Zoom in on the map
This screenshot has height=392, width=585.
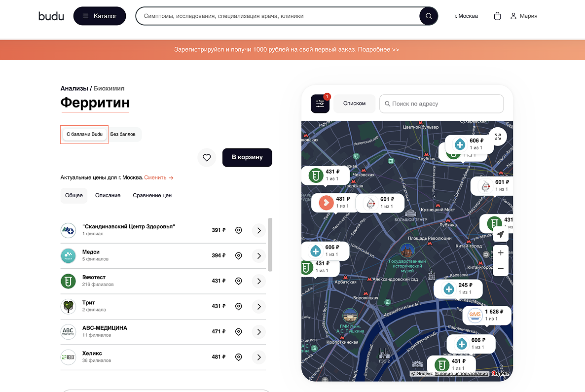coord(501,253)
